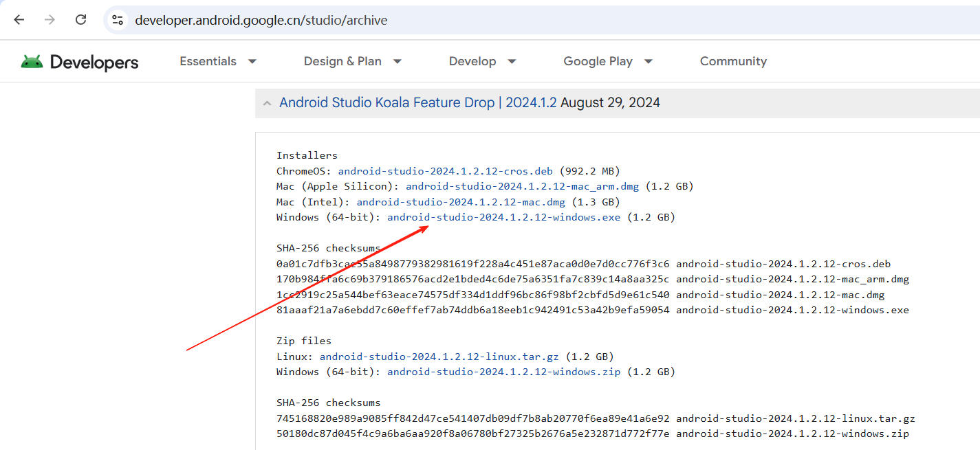Open the Essentials dropdown menu

(218, 61)
